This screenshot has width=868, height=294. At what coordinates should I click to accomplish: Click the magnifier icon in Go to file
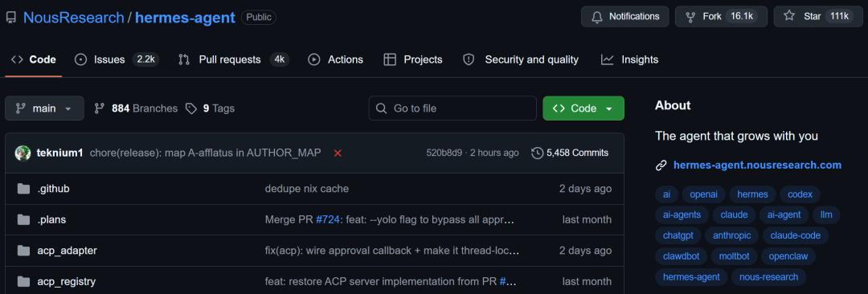click(x=381, y=108)
